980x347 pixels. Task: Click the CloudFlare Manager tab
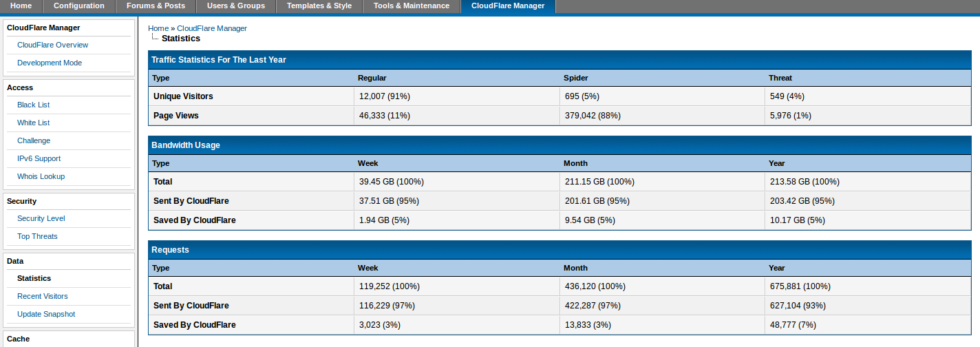coord(507,6)
